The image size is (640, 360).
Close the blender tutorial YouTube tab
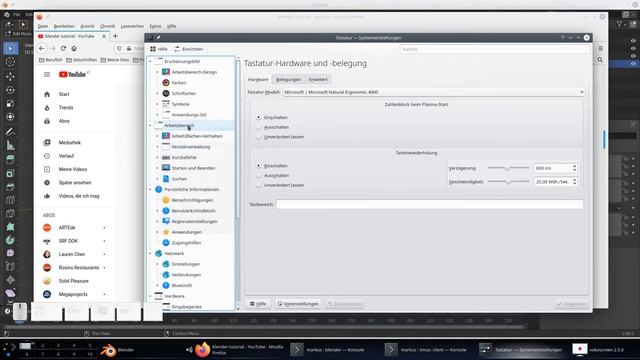tap(104, 36)
